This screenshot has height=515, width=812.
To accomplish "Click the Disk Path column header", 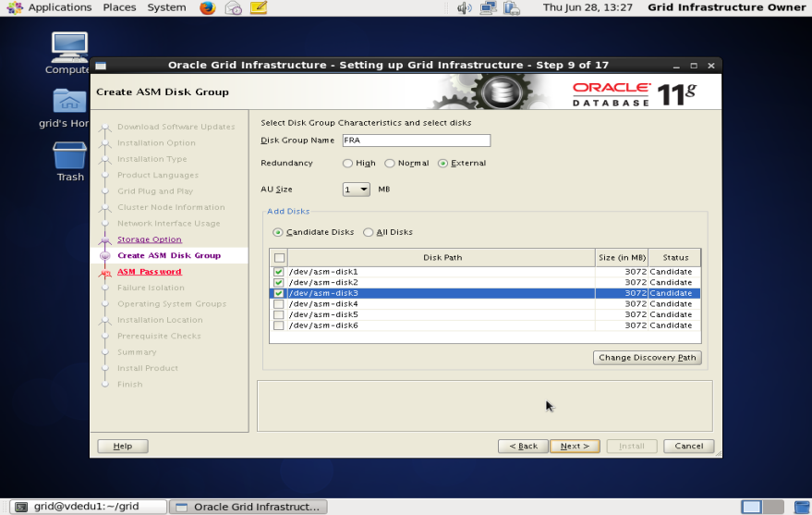I will [442, 257].
